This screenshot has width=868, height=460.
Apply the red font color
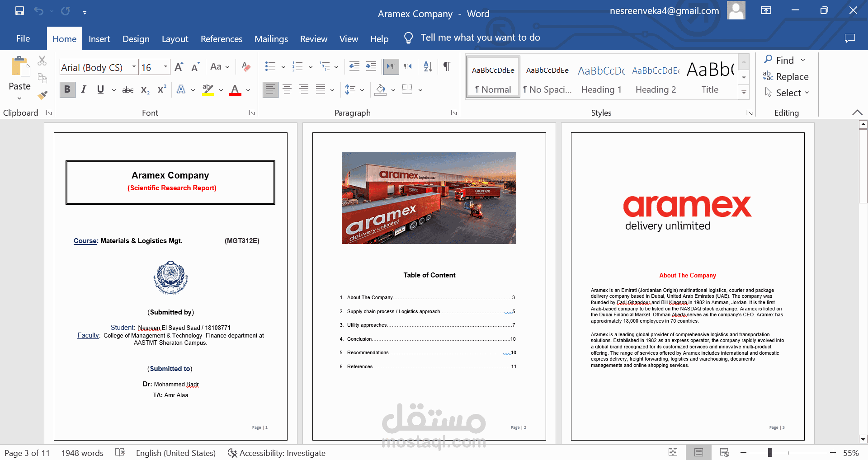tap(235, 89)
